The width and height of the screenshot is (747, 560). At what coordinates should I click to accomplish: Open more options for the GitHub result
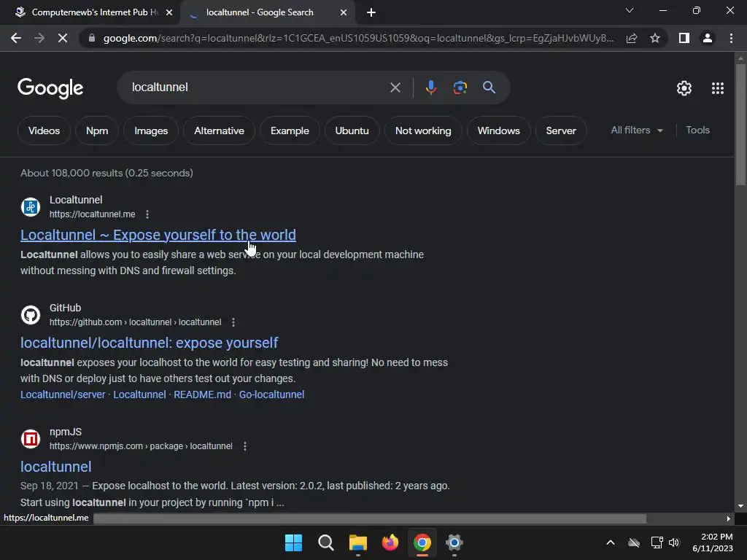[x=233, y=322]
